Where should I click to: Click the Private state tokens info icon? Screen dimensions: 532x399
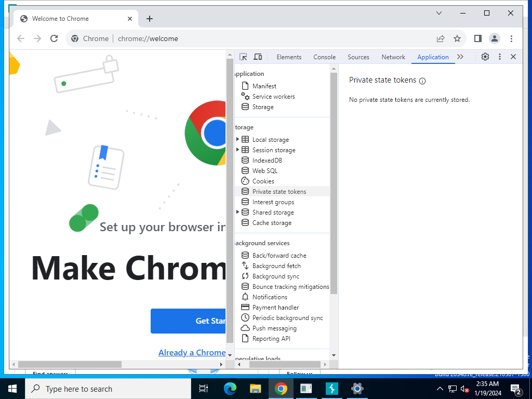(422, 81)
